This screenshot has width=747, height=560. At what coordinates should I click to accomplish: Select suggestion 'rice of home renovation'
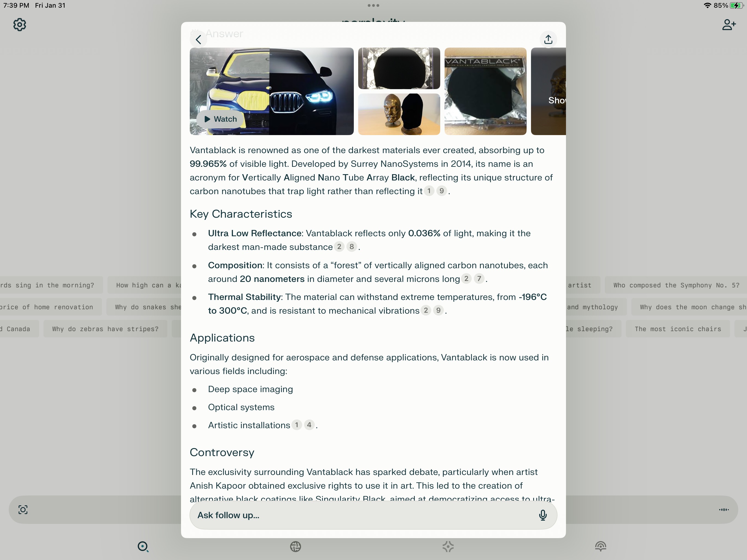pos(51,307)
